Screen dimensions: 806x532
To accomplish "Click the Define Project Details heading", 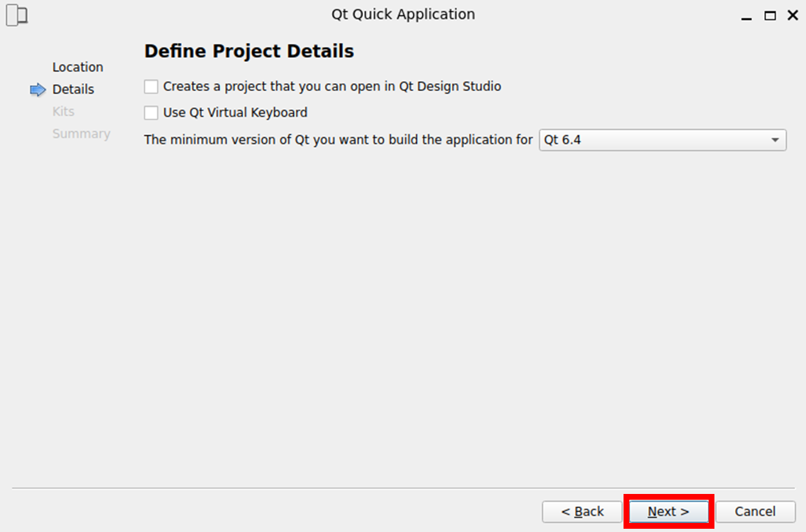I will [249, 52].
